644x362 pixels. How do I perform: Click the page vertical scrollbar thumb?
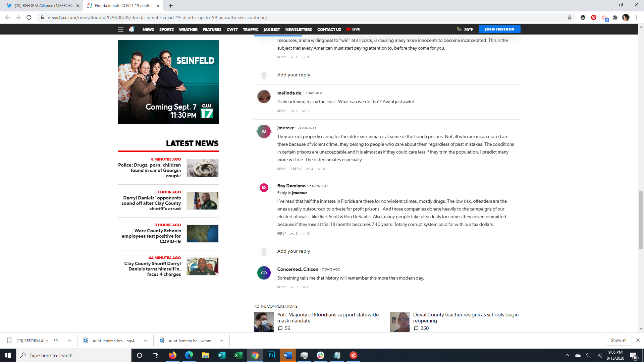click(x=641, y=220)
